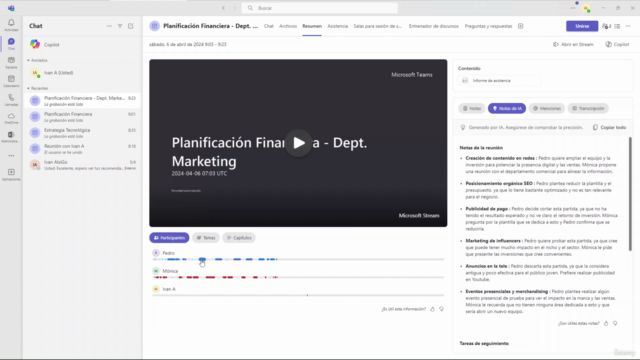This screenshot has height=360, width=640.
Task: Jump to Pedro's speaking segment on timeline
Action: [x=202, y=259]
